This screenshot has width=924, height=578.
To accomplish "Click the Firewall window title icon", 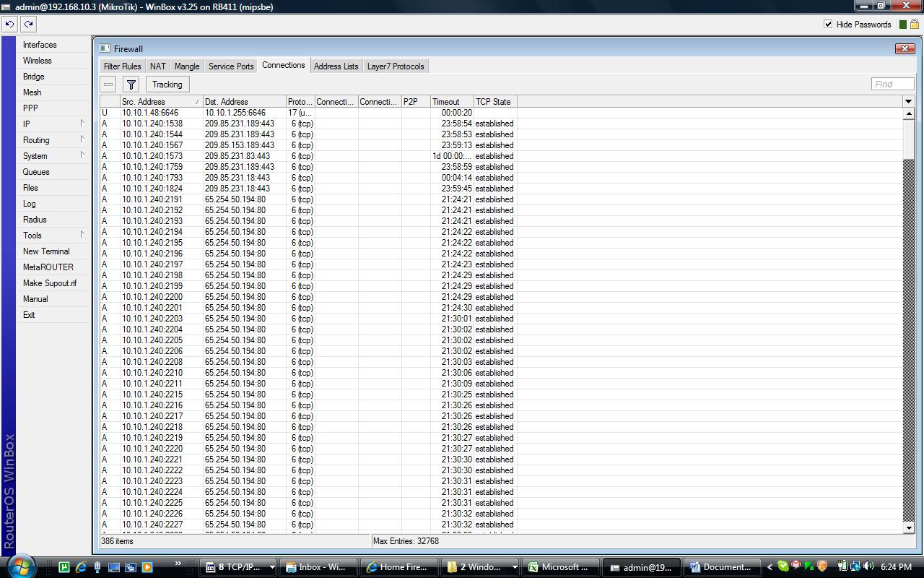I will [x=105, y=48].
